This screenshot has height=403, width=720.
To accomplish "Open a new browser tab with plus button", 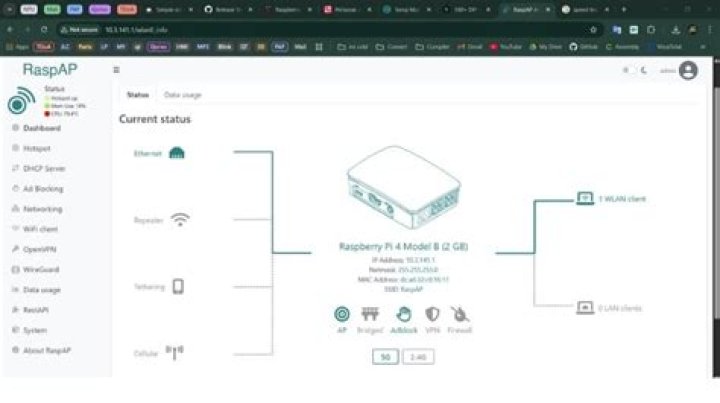I will point(624,9).
